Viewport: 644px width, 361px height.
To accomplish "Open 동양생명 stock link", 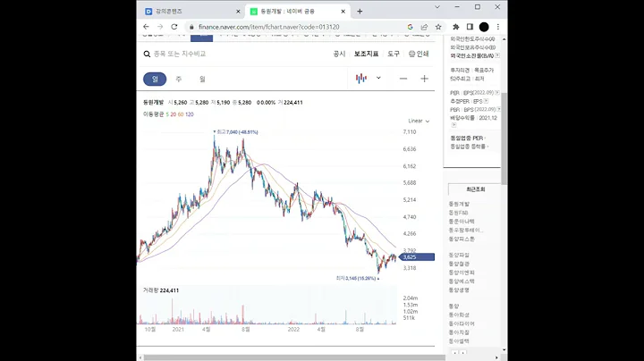I will [459, 290].
